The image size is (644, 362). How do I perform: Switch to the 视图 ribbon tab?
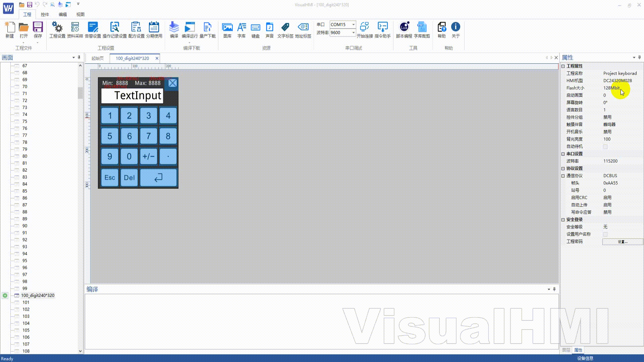coord(80,14)
